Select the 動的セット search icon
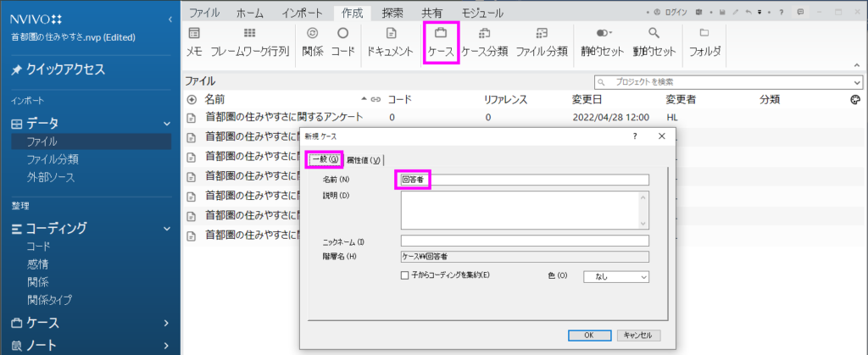 pyautogui.click(x=654, y=34)
